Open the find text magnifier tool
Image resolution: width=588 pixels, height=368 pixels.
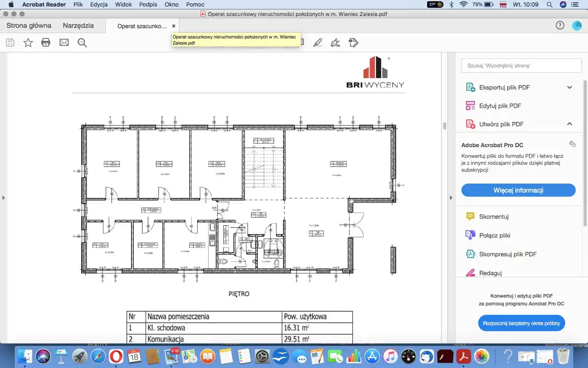pyautogui.click(x=82, y=43)
